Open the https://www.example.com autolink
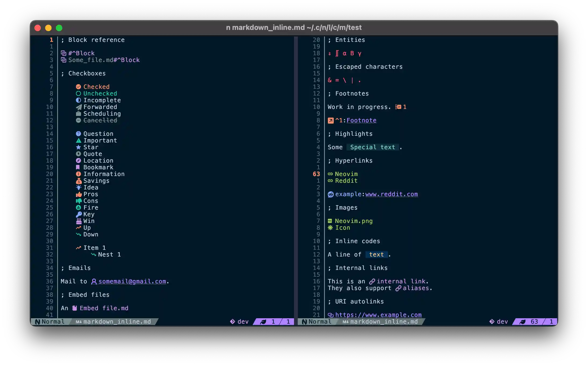Viewport: 588px width, 366px height. (x=378, y=315)
